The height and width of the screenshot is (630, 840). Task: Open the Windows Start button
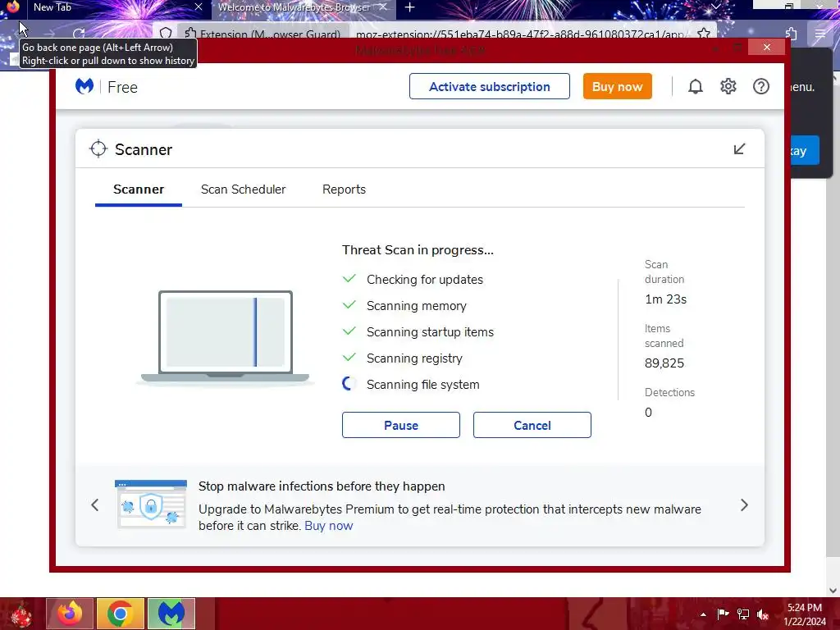(x=21, y=614)
